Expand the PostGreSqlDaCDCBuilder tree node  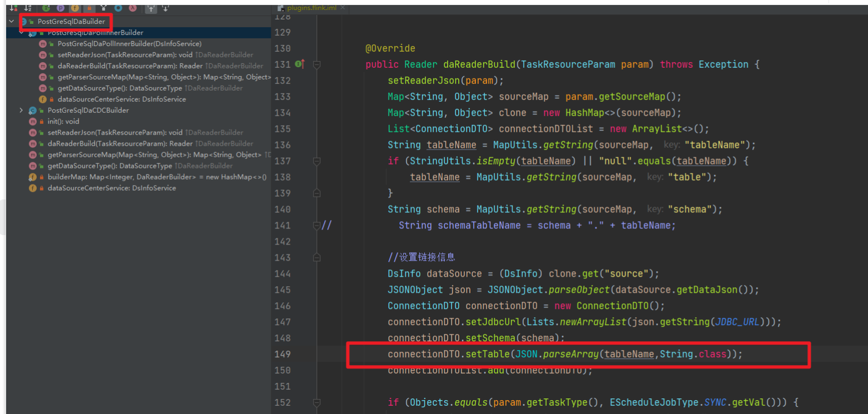[21, 110]
